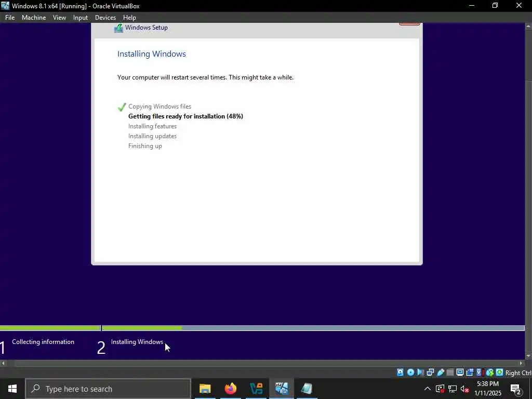Screen dimensions: 532x399
Task: Click the mouse integration indicator icon
Action: (x=490, y=373)
